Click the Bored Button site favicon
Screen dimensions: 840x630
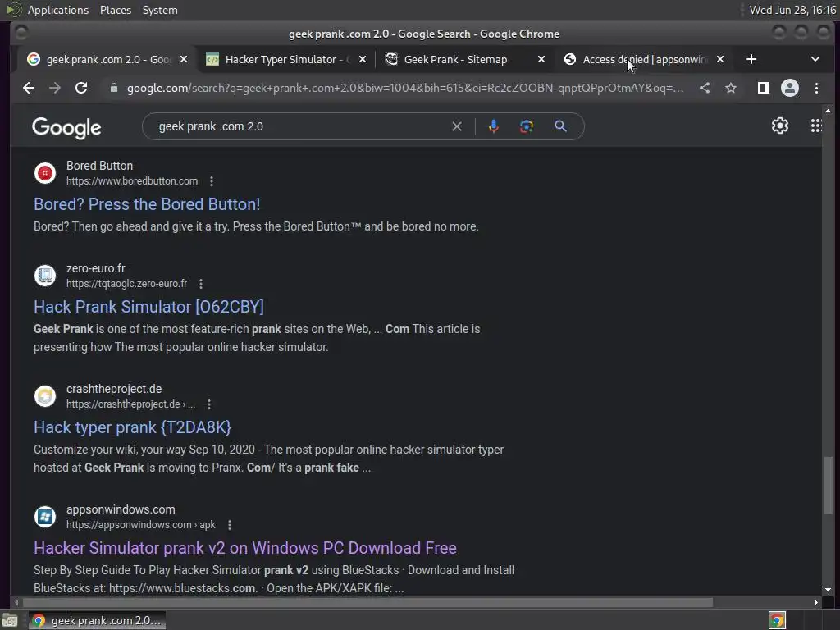[45, 173]
